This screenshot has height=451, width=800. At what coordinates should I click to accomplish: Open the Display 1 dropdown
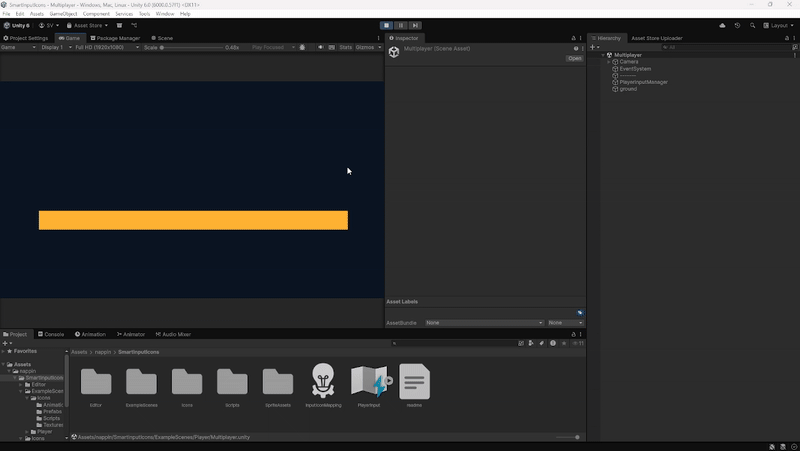click(56, 47)
